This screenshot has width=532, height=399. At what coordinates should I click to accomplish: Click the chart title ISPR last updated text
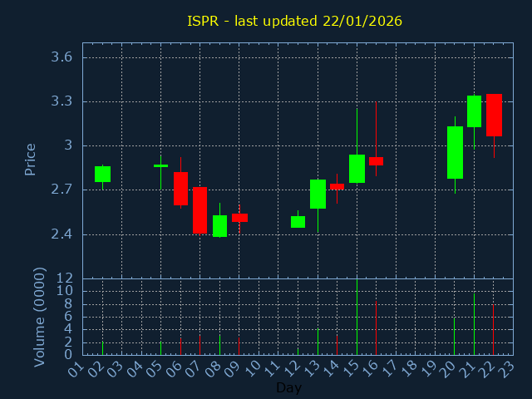coord(294,20)
